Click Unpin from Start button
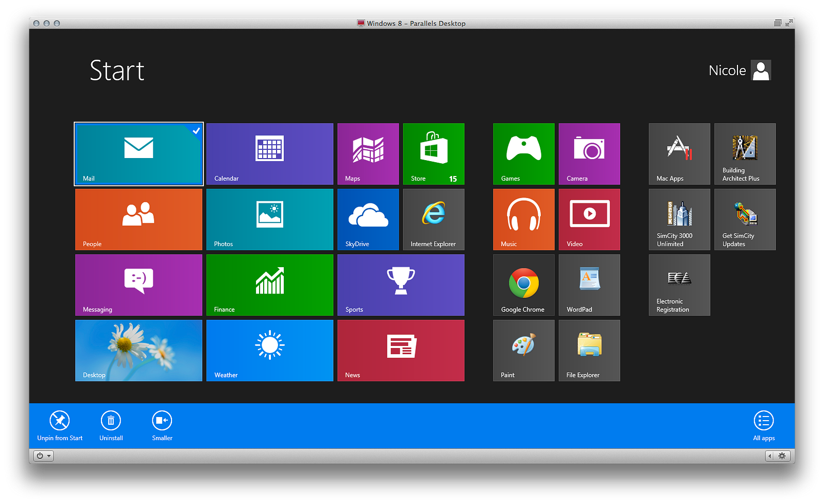The image size is (824, 504). click(x=60, y=426)
